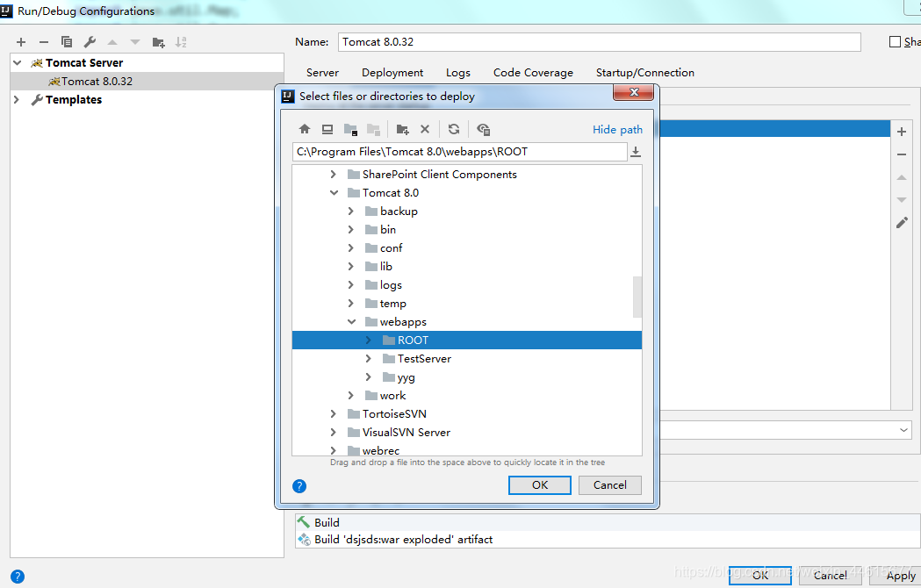
Task: Sort configurations alphabetically
Action: pyautogui.click(x=181, y=42)
